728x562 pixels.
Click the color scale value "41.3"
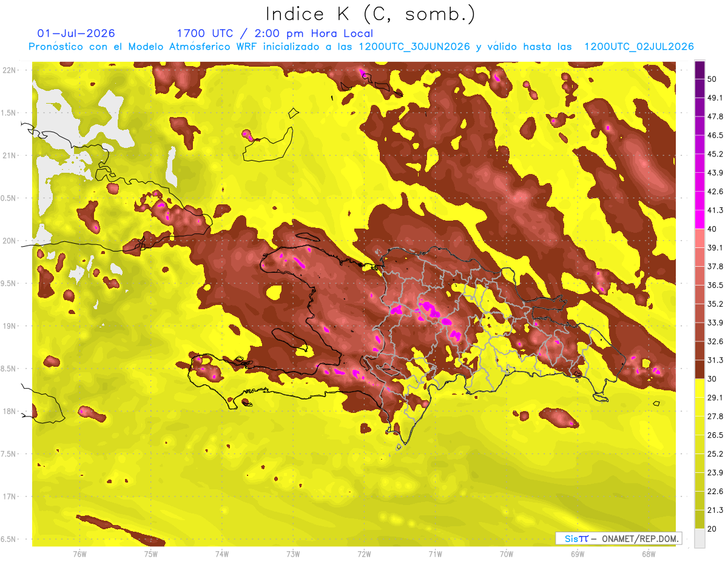point(715,210)
